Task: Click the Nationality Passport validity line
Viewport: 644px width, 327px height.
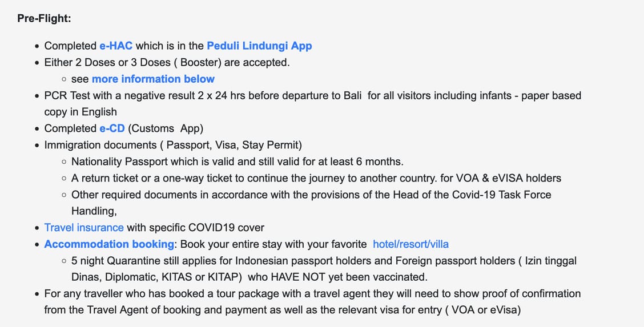Action: (237, 162)
